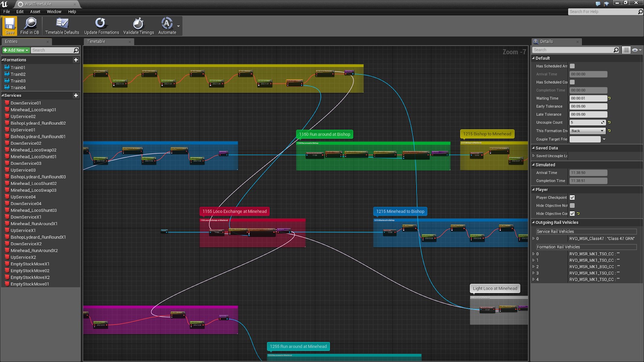This screenshot has height=362, width=644.
Task: Uncheck the Player Checkpoint checkbox
Action: [x=572, y=197]
